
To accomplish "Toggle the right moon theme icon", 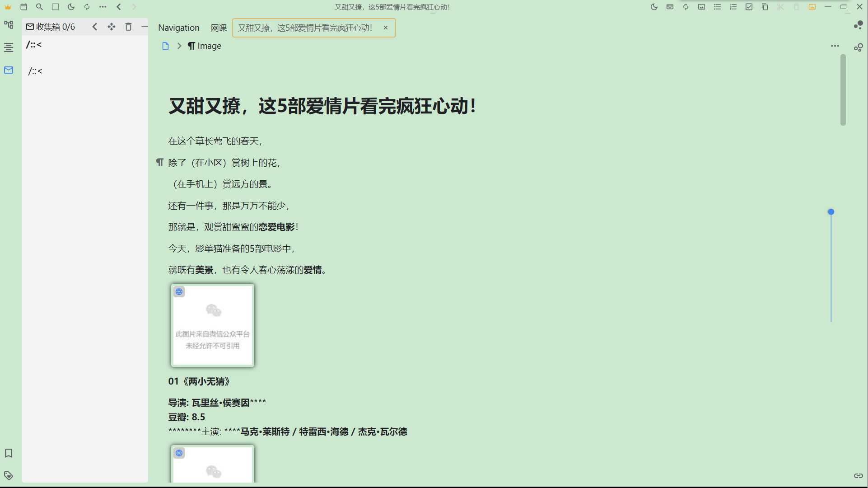I will click(x=654, y=7).
